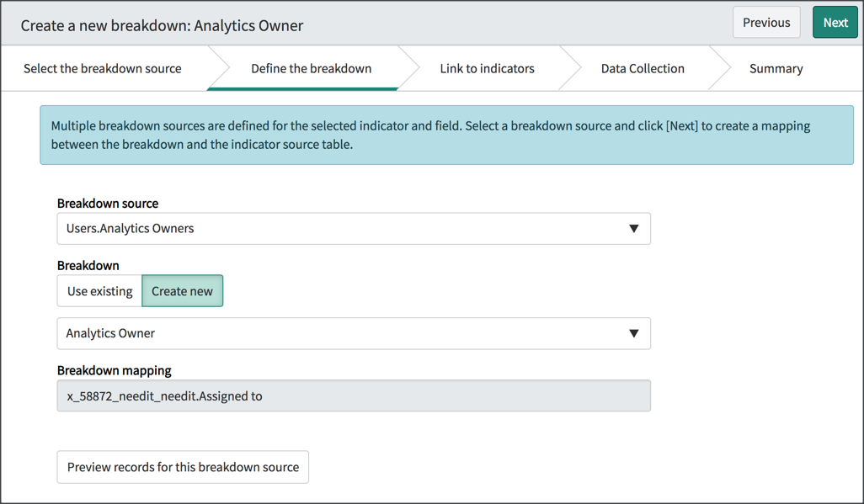Preview records for this breakdown source
Screen dimensions: 864x504
pyautogui.click(x=183, y=467)
